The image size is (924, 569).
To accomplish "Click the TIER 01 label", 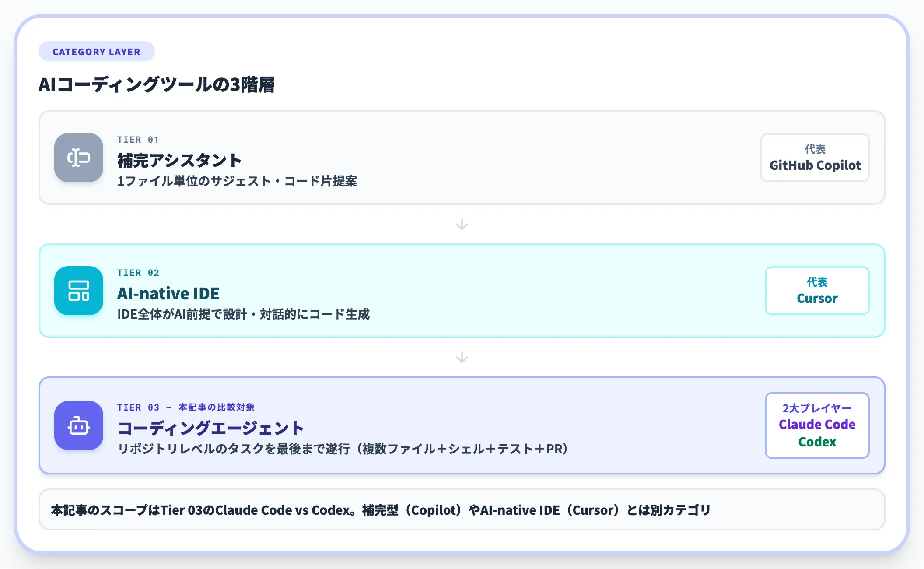I will (138, 140).
